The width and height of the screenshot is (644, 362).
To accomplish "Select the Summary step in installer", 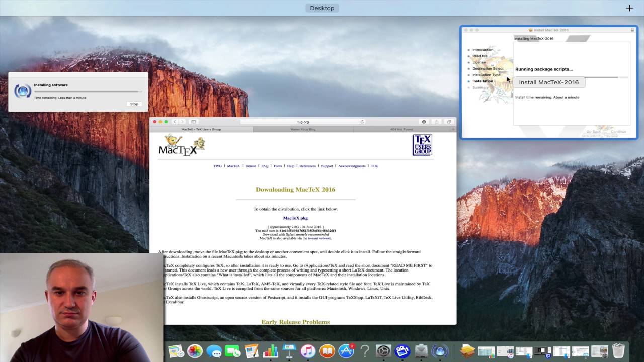I will pos(480,87).
